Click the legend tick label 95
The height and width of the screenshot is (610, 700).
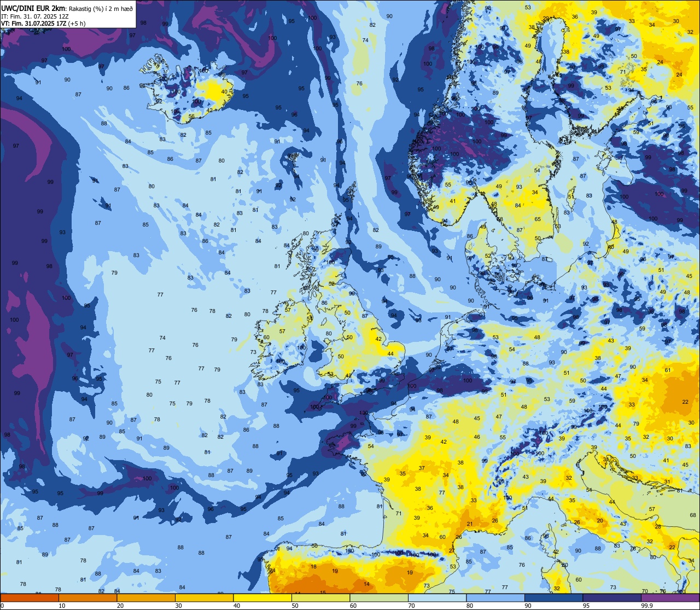[586, 606]
